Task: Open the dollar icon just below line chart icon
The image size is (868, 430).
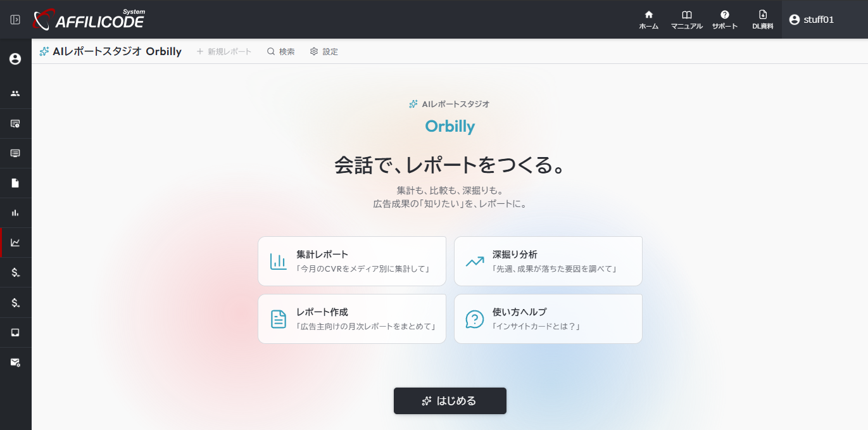Action: coord(15,272)
